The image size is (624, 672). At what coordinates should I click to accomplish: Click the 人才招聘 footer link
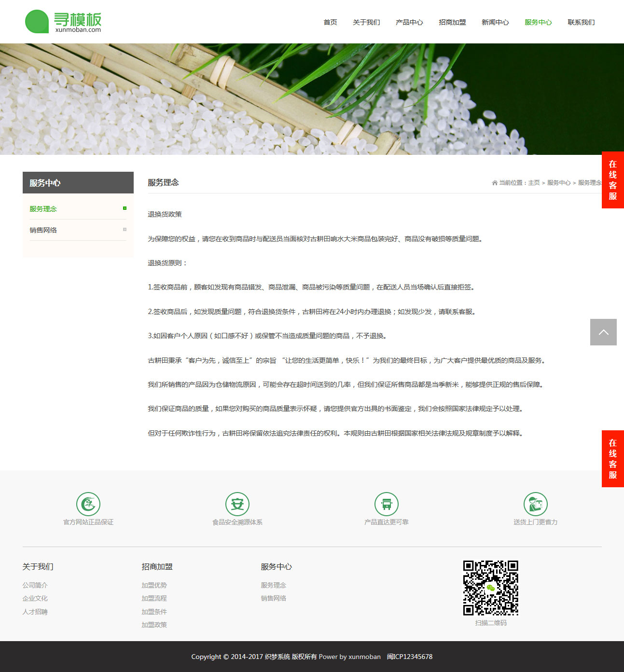click(35, 612)
